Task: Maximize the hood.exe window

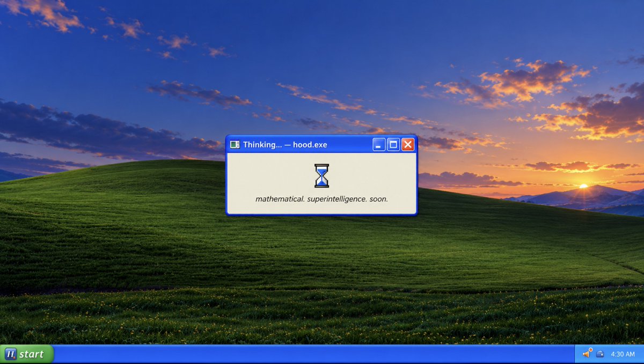Action: click(393, 144)
